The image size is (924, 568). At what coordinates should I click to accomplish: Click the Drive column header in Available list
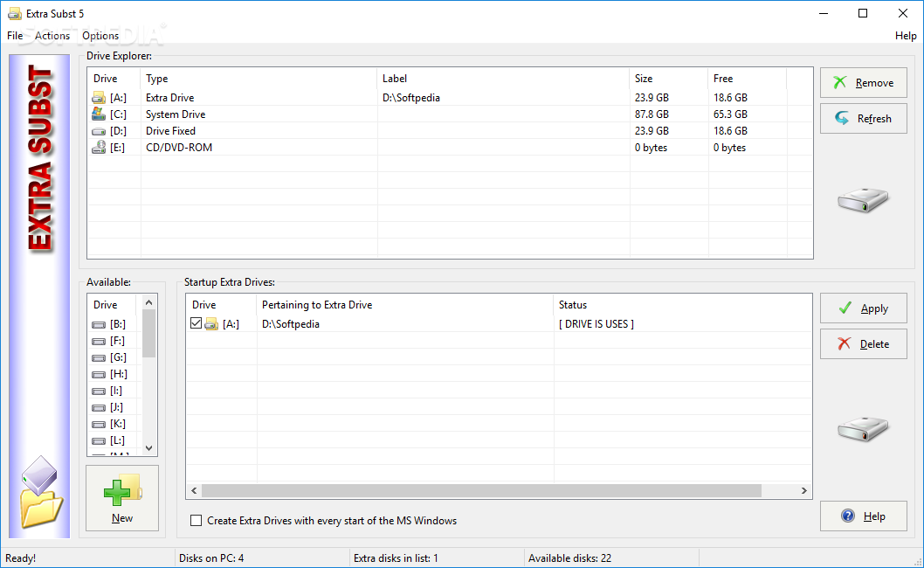tap(112, 305)
